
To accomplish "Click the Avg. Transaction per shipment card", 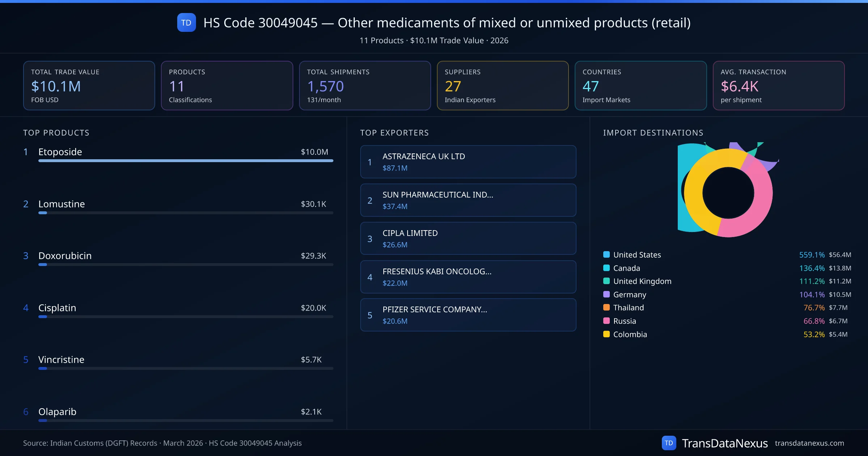I will click(x=779, y=85).
